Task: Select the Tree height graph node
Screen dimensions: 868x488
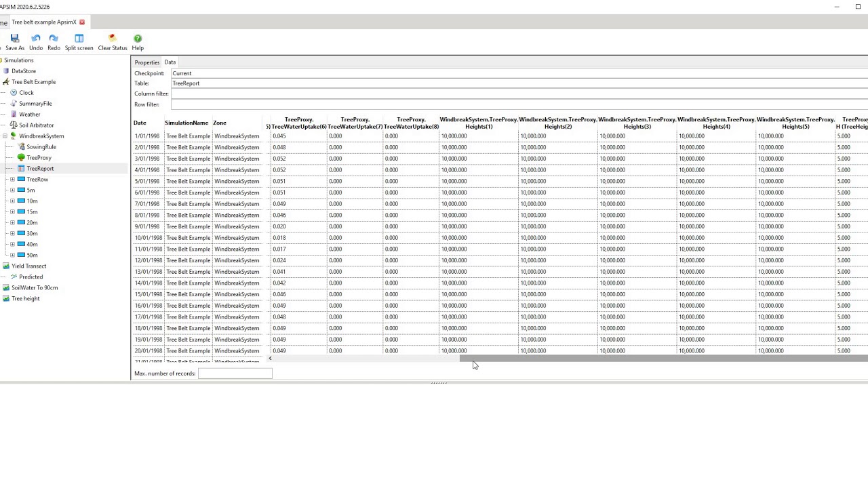Action: coord(25,299)
